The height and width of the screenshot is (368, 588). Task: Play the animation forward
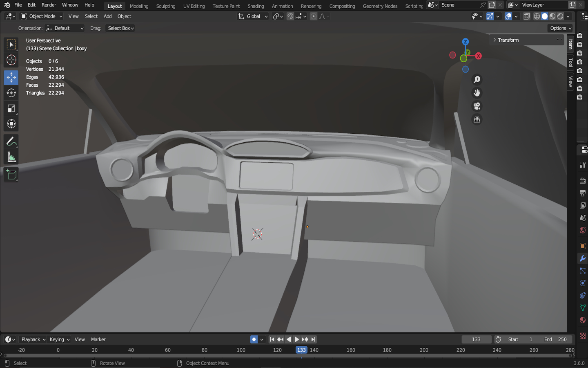coord(297,339)
